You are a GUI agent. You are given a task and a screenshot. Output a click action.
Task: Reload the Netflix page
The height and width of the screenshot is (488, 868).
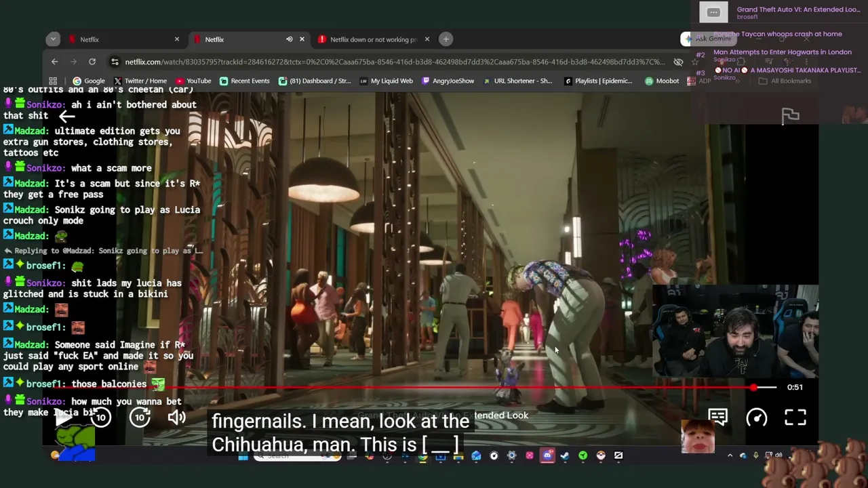pyautogui.click(x=92, y=62)
